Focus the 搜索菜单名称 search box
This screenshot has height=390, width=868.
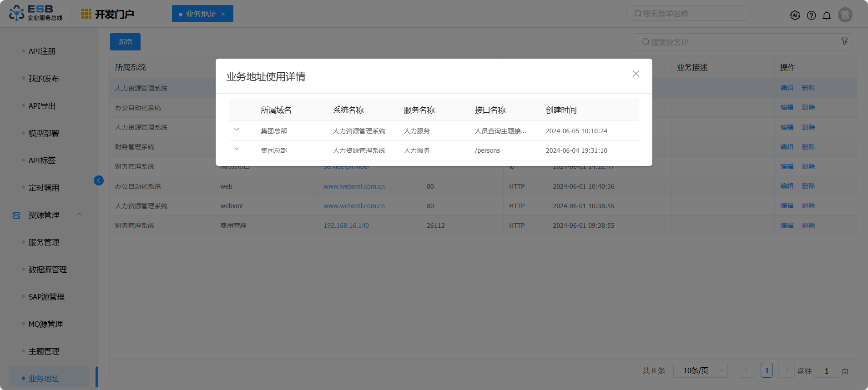point(688,14)
